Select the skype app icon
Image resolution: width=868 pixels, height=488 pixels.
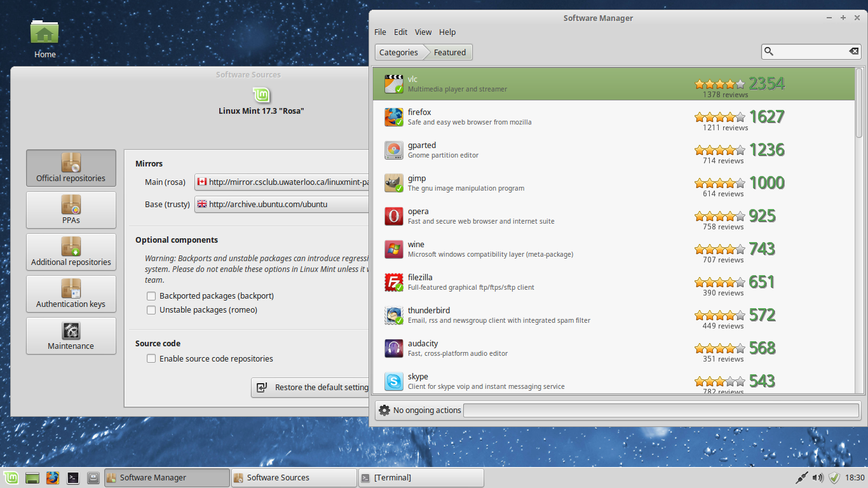394,381
